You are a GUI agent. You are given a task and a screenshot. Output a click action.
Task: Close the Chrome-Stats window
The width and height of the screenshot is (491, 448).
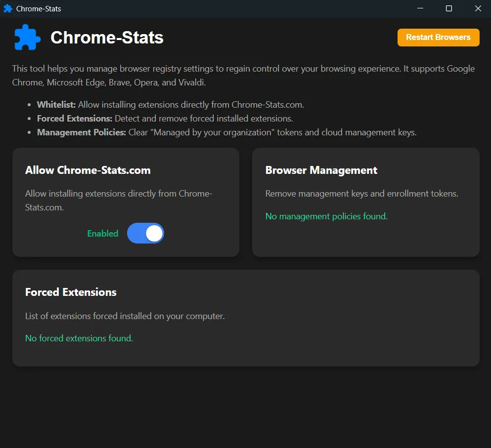click(x=478, y=8)
